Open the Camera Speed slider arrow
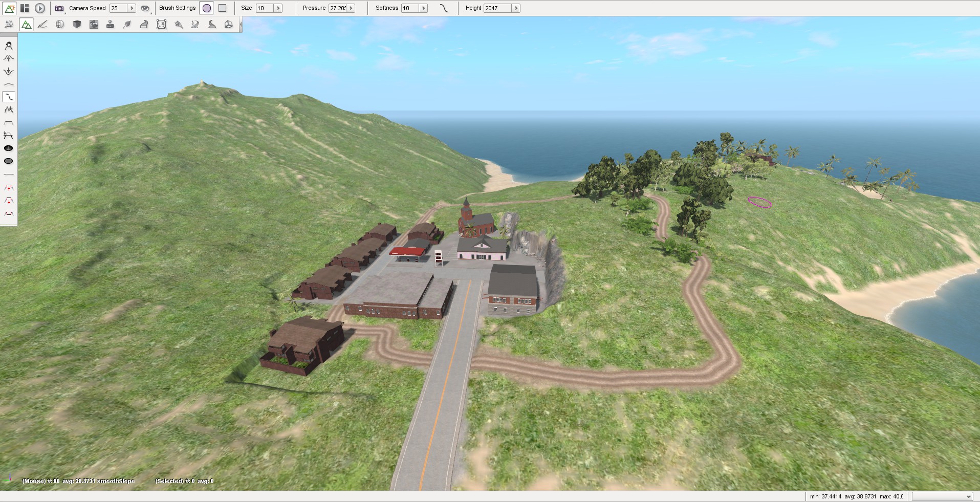This screenshot has height=502, width=980. tap(132, 8)
